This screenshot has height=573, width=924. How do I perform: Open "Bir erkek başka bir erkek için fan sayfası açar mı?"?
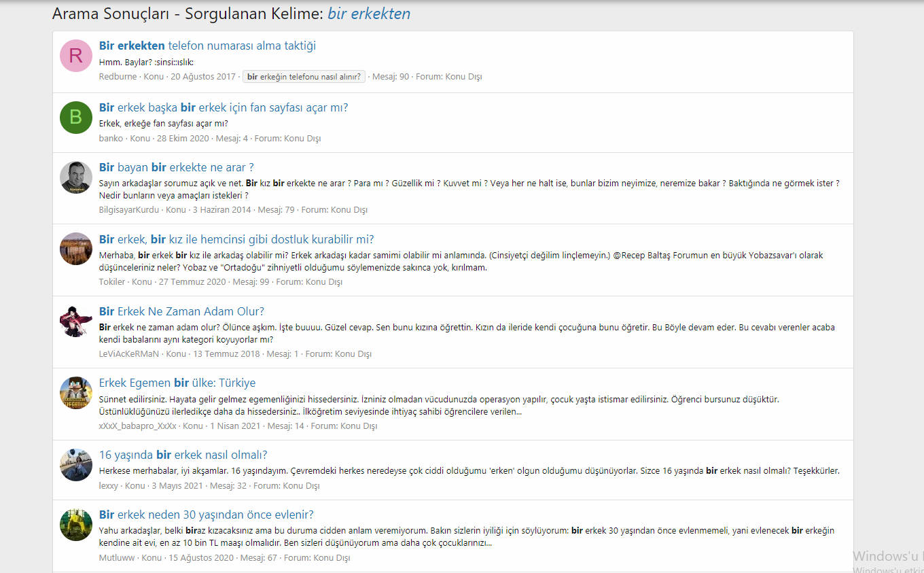[x=223, y=107]
